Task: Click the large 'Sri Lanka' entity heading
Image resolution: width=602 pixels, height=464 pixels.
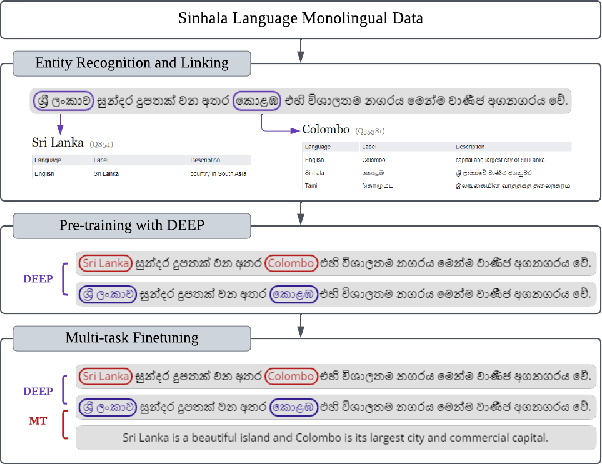Action: pos(58,143)
